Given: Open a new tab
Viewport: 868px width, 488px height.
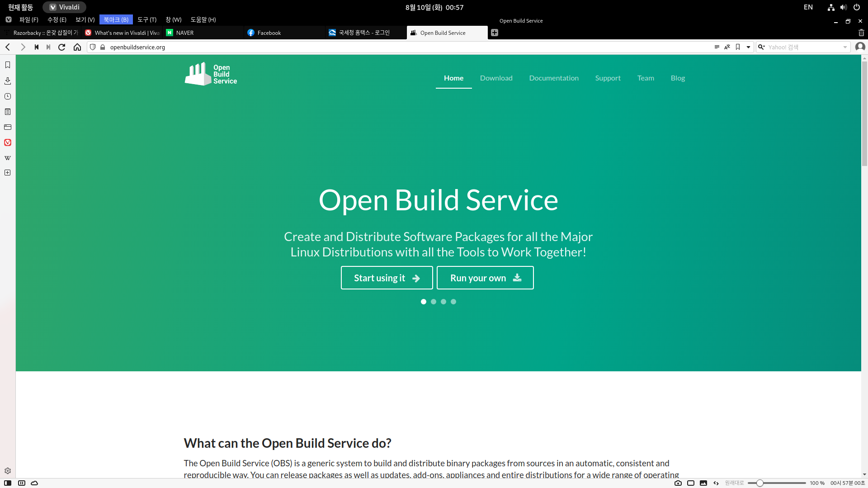Looking at the screenshot, I should [495, 33].
